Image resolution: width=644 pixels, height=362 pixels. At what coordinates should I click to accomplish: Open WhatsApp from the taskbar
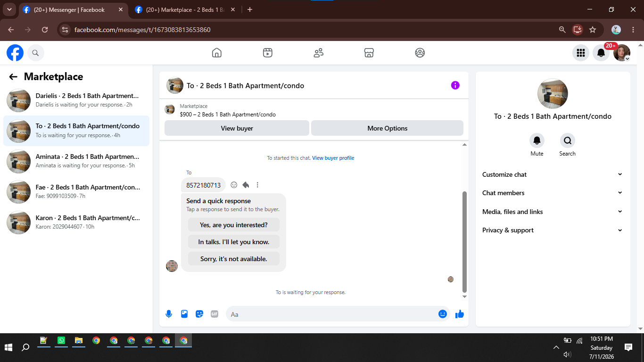pyautogui.click(x=61, y=340)
